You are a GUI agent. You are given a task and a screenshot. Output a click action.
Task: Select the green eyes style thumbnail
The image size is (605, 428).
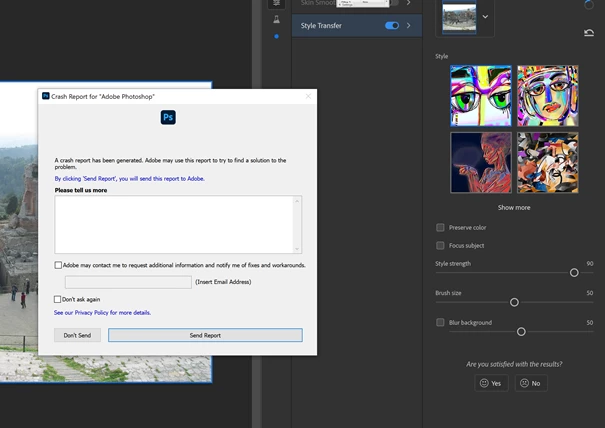(x=481, y=96)
